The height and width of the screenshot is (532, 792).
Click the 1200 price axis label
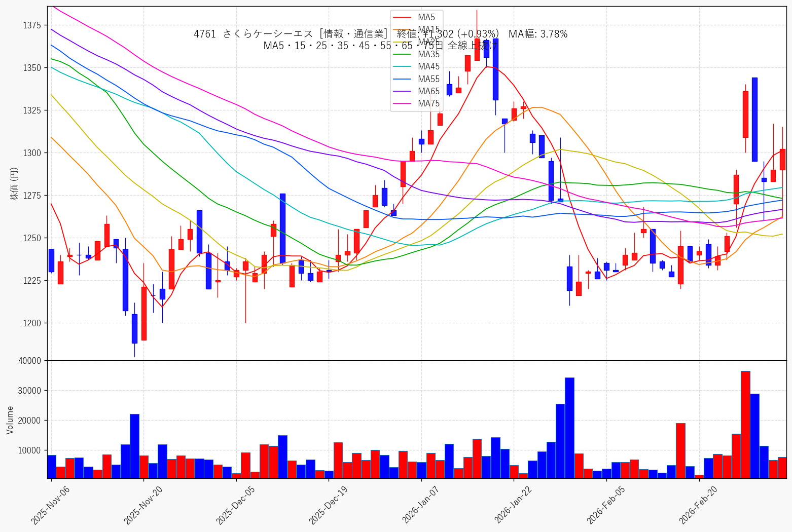click(x=32, y=323)
